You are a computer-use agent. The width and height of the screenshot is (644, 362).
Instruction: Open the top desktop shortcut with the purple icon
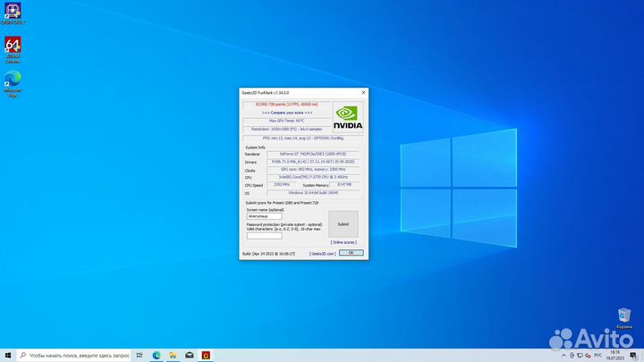[13, 13]
